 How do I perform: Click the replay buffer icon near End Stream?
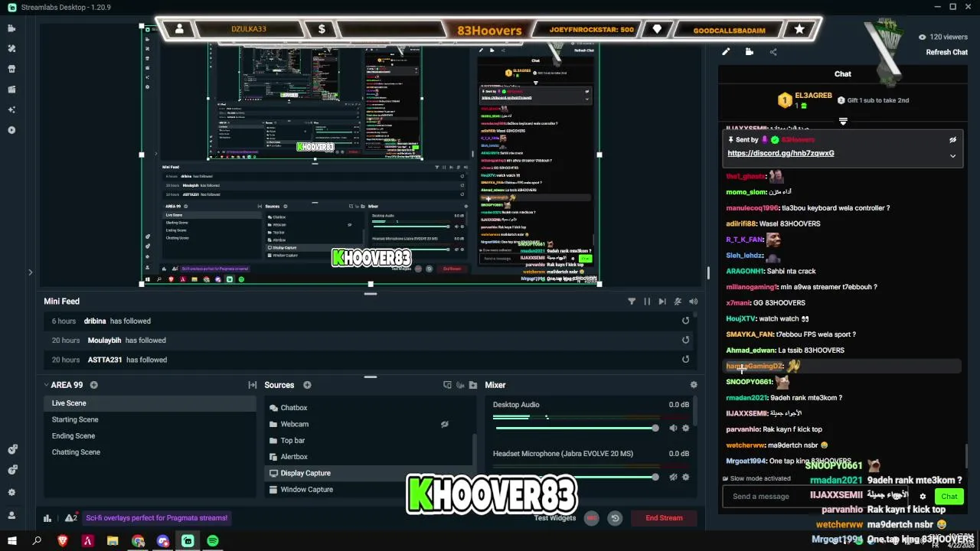(615, 518)
